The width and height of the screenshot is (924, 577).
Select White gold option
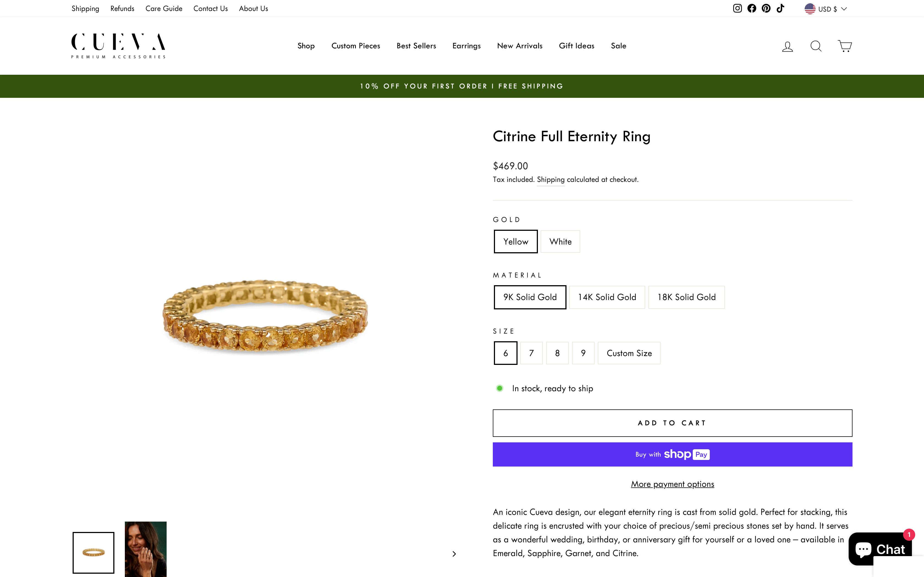[560, 241]
